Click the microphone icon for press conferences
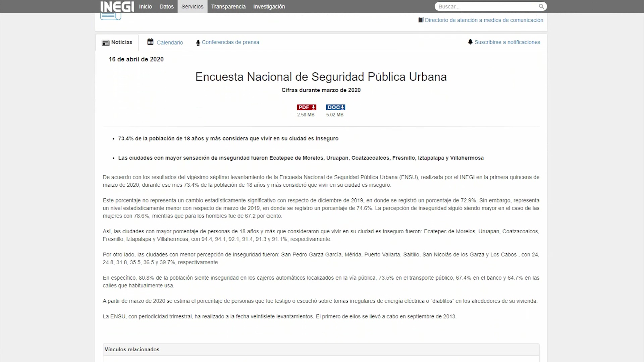Viewport: 644px width, 362px height. (198, 43)
